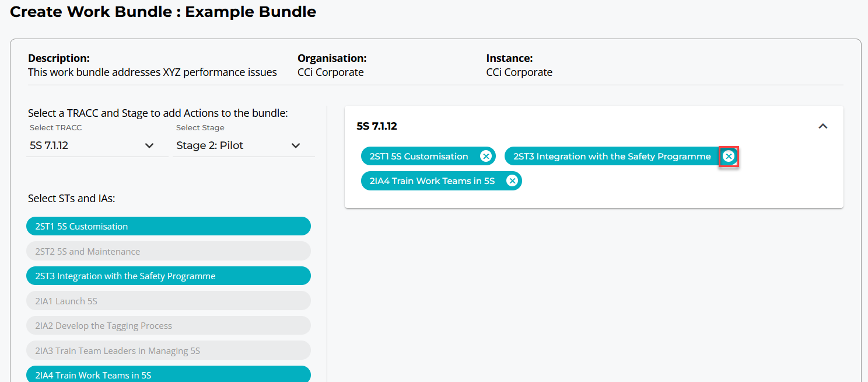Click the Select Stage chevron arrow
Viewport: 868px width, 382px height.
(296, 145)
